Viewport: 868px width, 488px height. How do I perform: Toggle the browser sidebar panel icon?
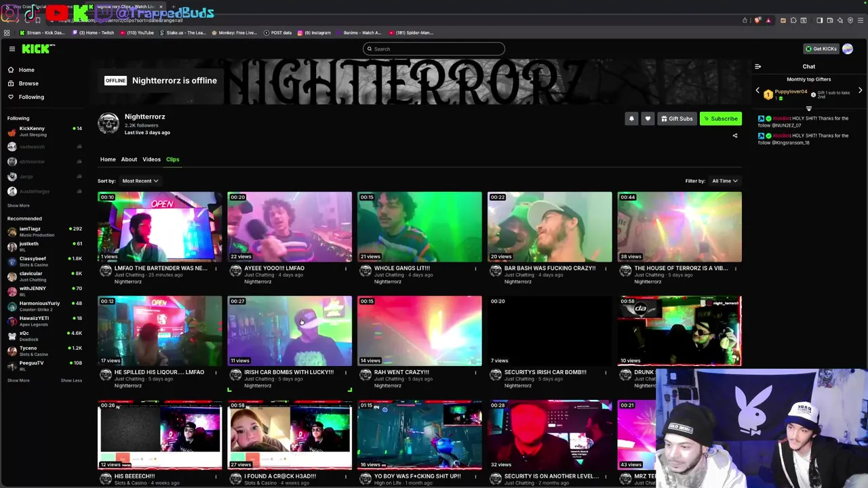pyautogui.click(x=819, y=20)
